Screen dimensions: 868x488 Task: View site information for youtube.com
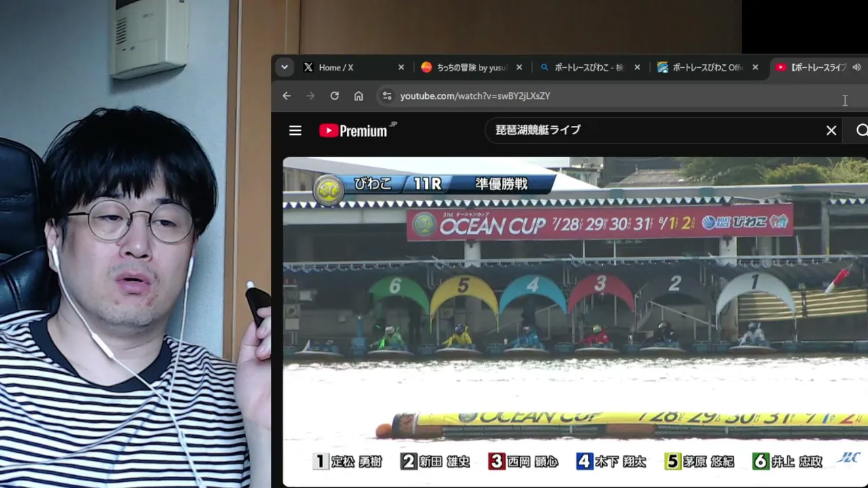[387, 96]
